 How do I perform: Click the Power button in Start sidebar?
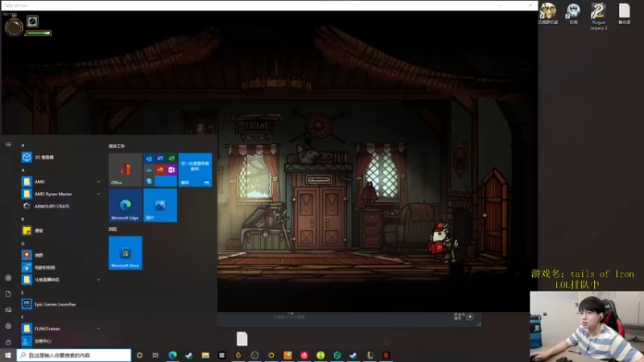coord(8,343)
